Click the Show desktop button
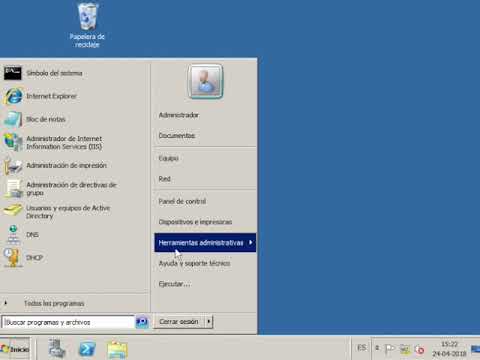Image resolution: width=480 pixels, height=360 pixels. pyautogui.click(x=476, y=349)
